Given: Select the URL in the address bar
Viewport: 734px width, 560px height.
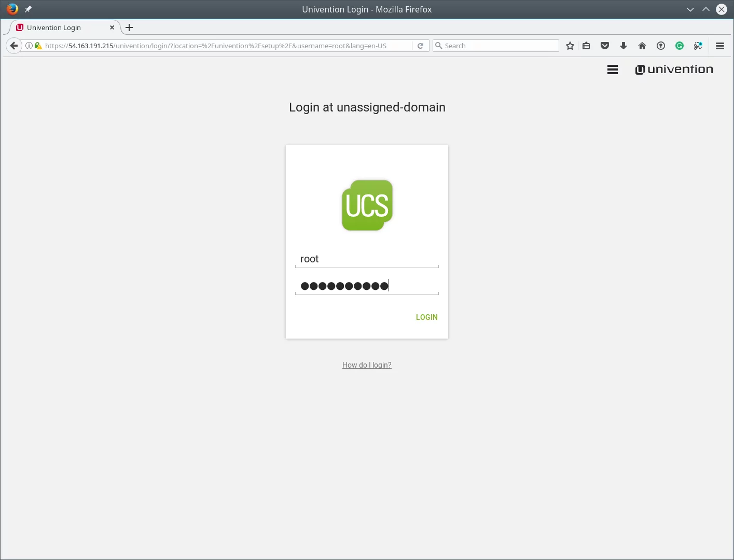Looking at the screenshot, I should click(216, 46).
